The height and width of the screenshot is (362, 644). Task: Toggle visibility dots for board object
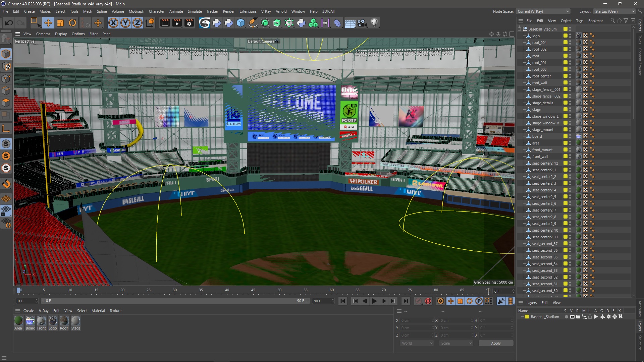[570, 136]
